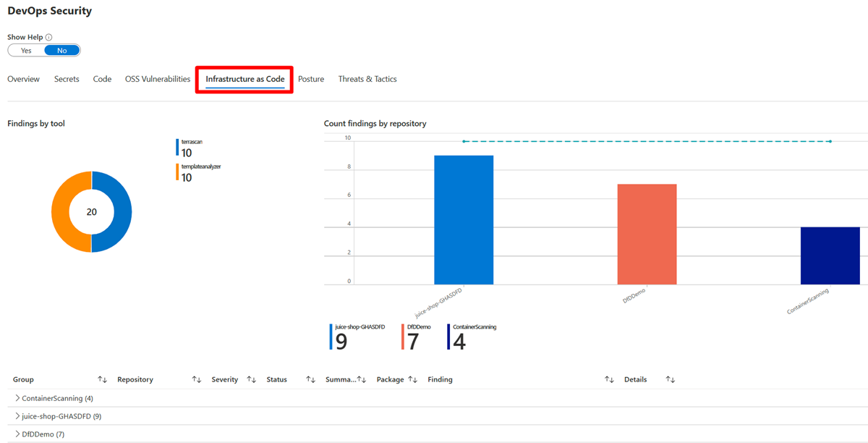This screenshot has height=443, width=868.
Task: Set Show Help toggle to No
Action: 62,51
